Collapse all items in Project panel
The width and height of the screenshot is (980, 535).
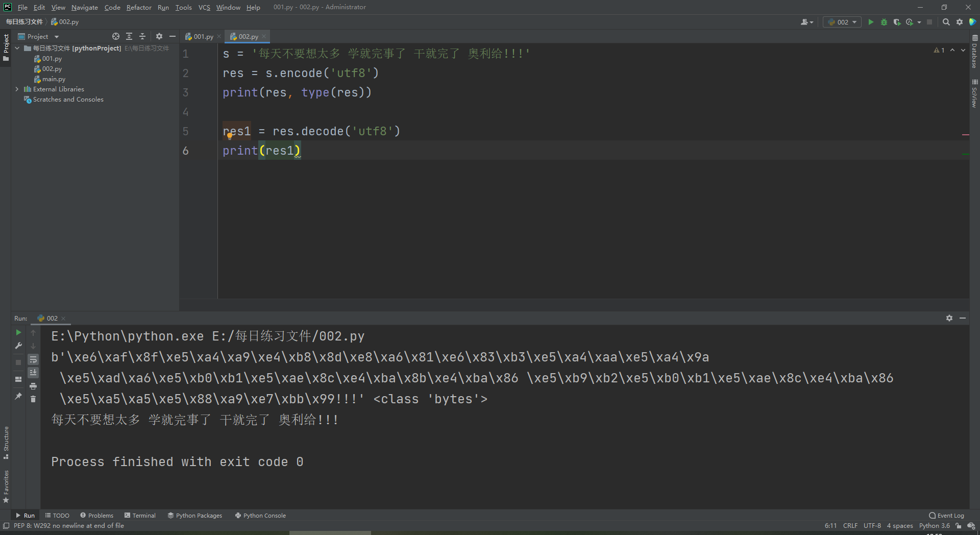[142, 36]
